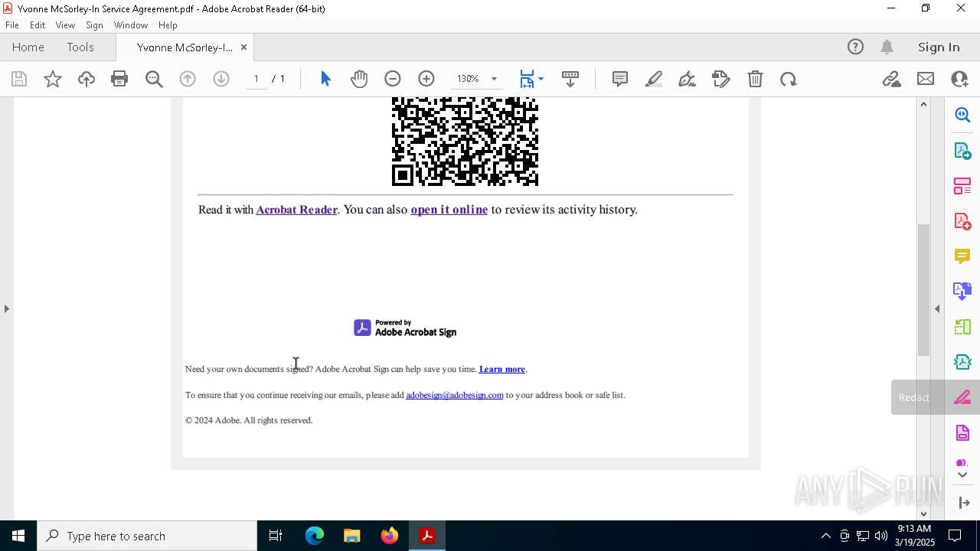Expand more tools chevron in right pane
Screen dimensions: 980x551
coord(962,475)
